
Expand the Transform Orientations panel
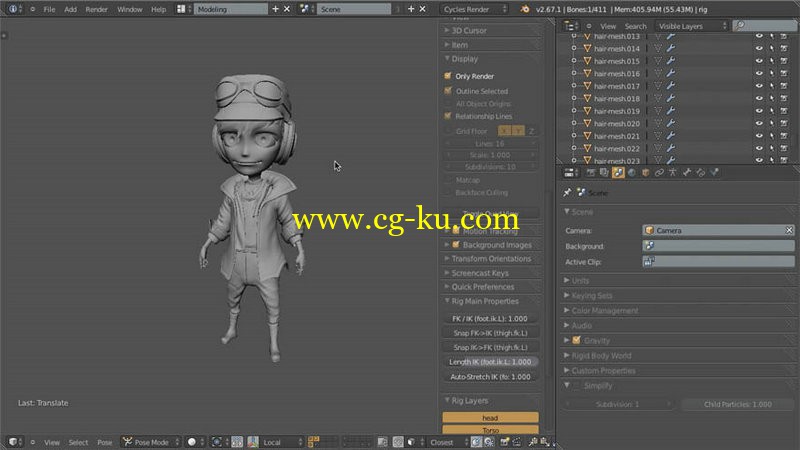[490, 259]
